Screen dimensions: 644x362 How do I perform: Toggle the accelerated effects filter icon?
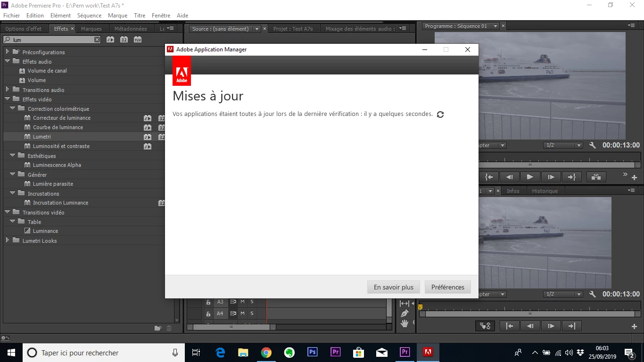tap(110, 40)
